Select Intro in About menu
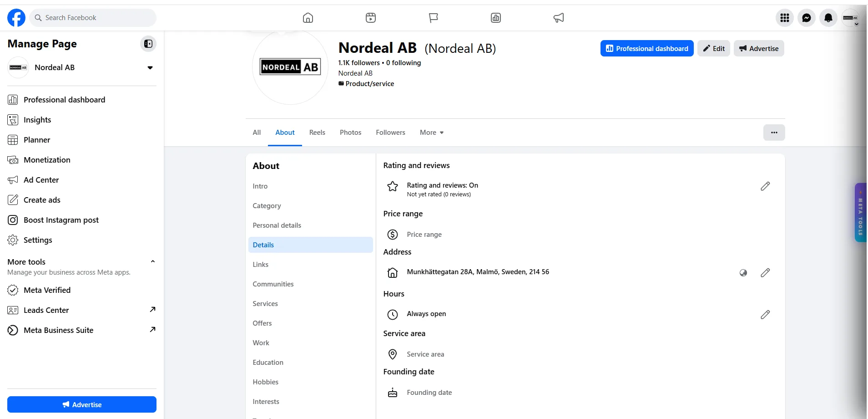The height and width of the screenshot is (419, 868). (x=311, y=186)
